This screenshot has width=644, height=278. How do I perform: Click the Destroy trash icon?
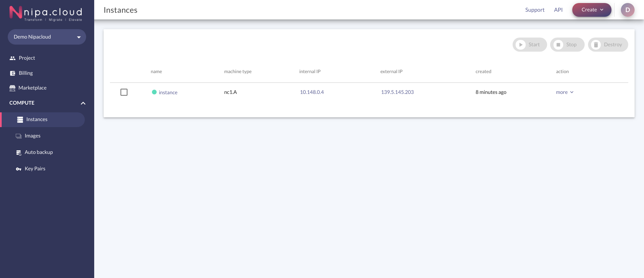596,45
